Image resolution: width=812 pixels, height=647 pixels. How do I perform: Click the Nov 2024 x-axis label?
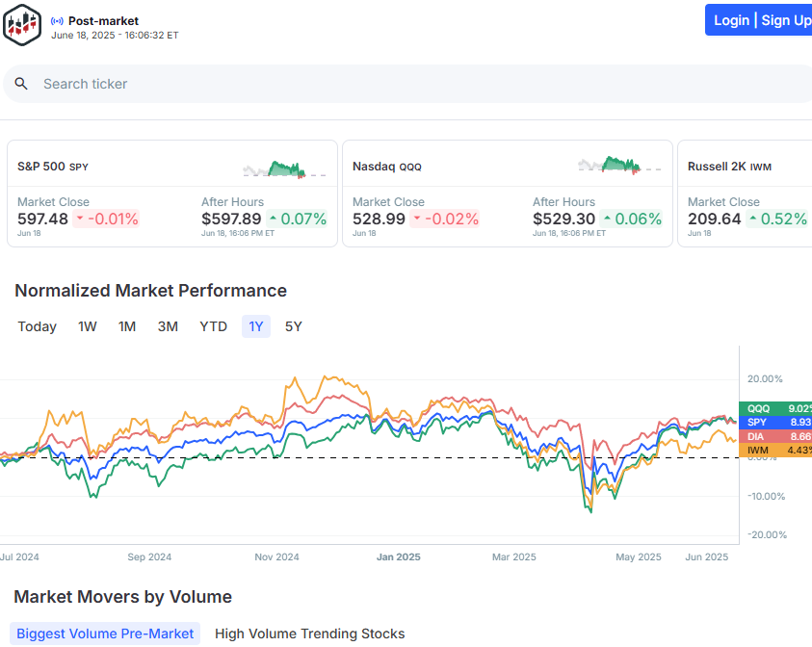click(x=276, y=556)
